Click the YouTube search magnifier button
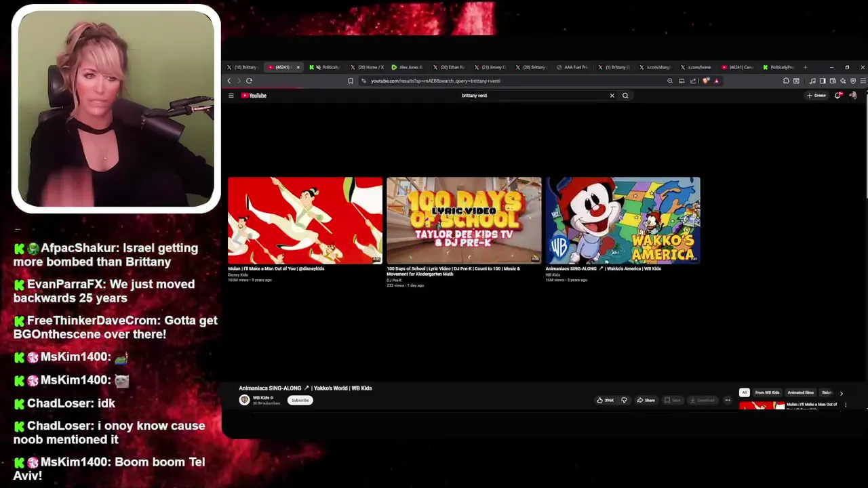868x488 pixels. [625, 96]
